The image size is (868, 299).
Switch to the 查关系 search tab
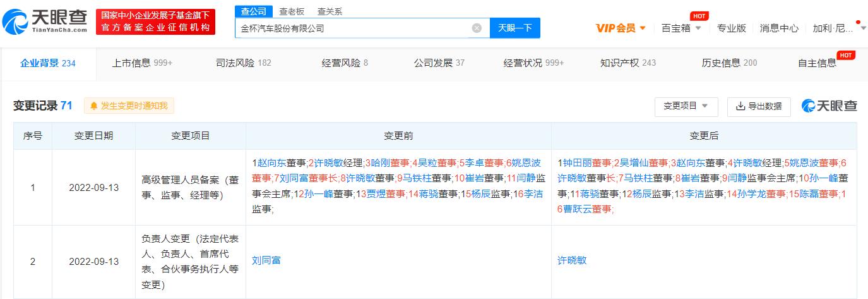coord(330,11)
